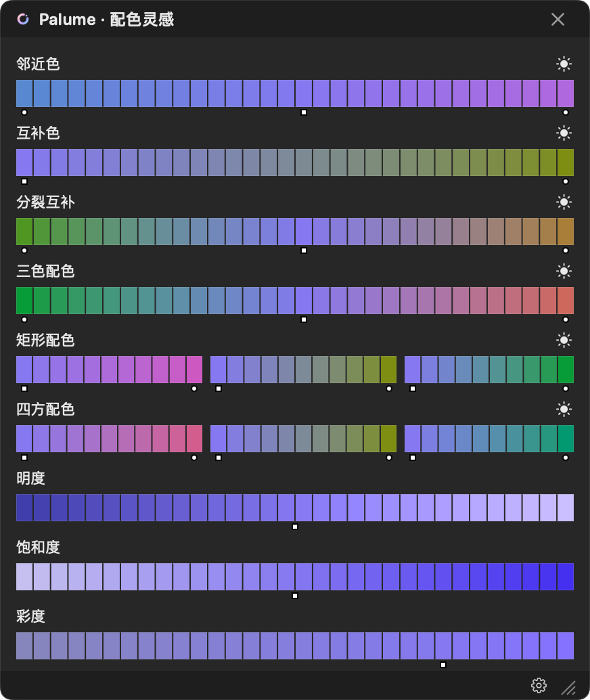
Task: Select teal green end swatch in 四方配色 third group
Action: (566, 439)
